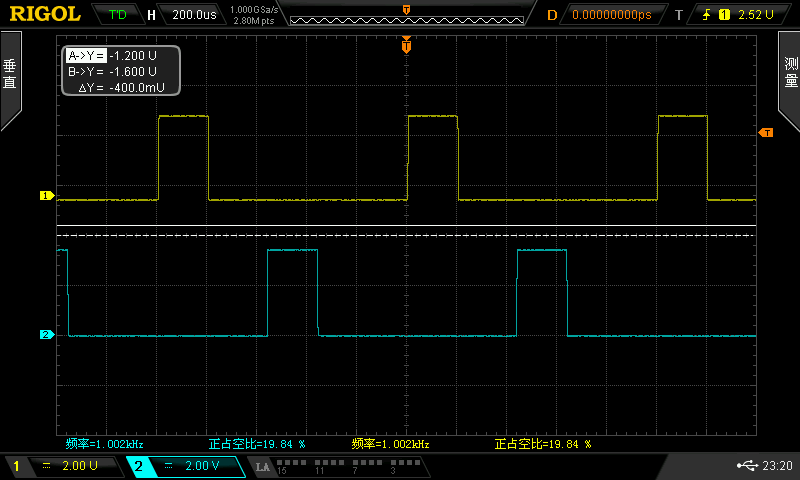This screenshot has height=480, width=800.
Task: Select the second 正占空比=19.84 % measurement
Action: (x=543, y=443)
